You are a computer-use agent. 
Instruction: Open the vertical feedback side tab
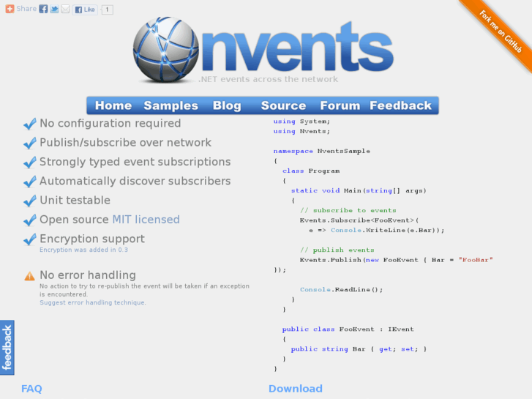[x=7, y=347]
